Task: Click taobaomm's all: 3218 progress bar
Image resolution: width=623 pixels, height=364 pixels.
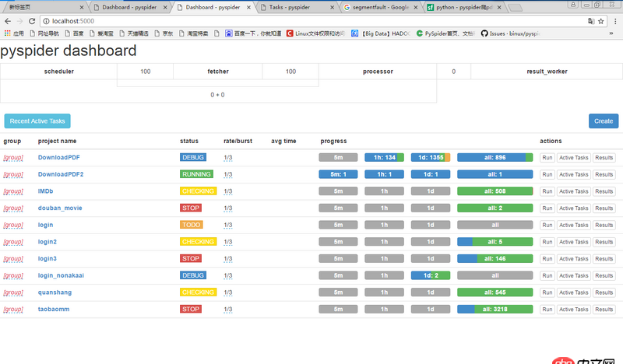Action: pos(495,309)
